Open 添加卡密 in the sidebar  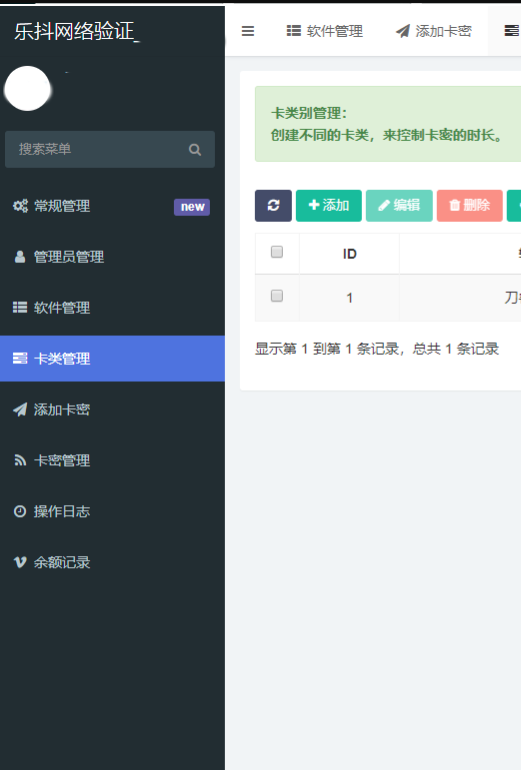pyautogui.click(x=112, y=410)
